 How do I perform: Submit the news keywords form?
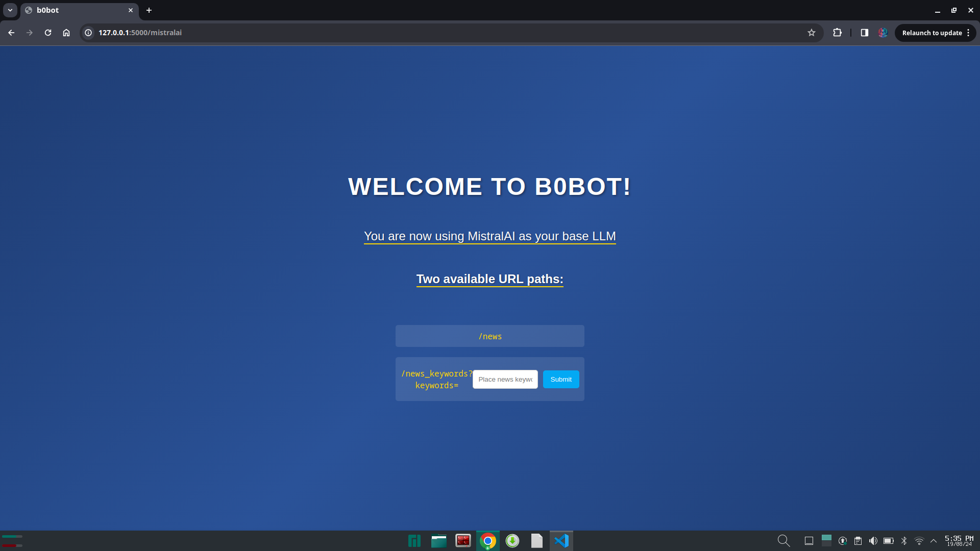[560, 379]
